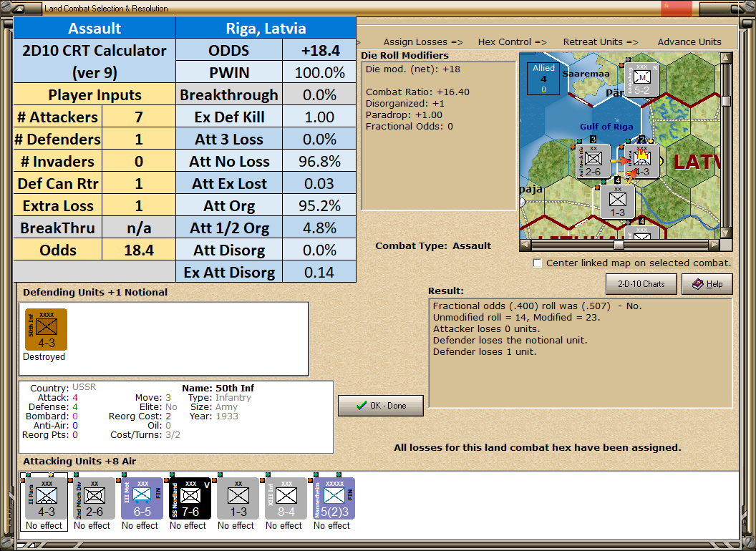Open the Retreat Units step
Screen dimensions: 756x551
[x=600, y=42]
